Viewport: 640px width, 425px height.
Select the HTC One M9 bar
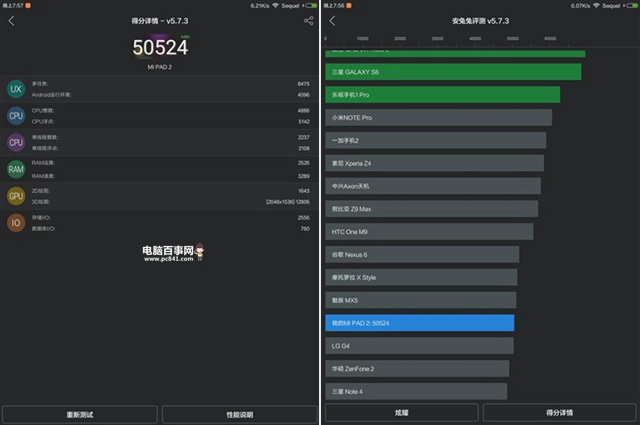(429, 232)
